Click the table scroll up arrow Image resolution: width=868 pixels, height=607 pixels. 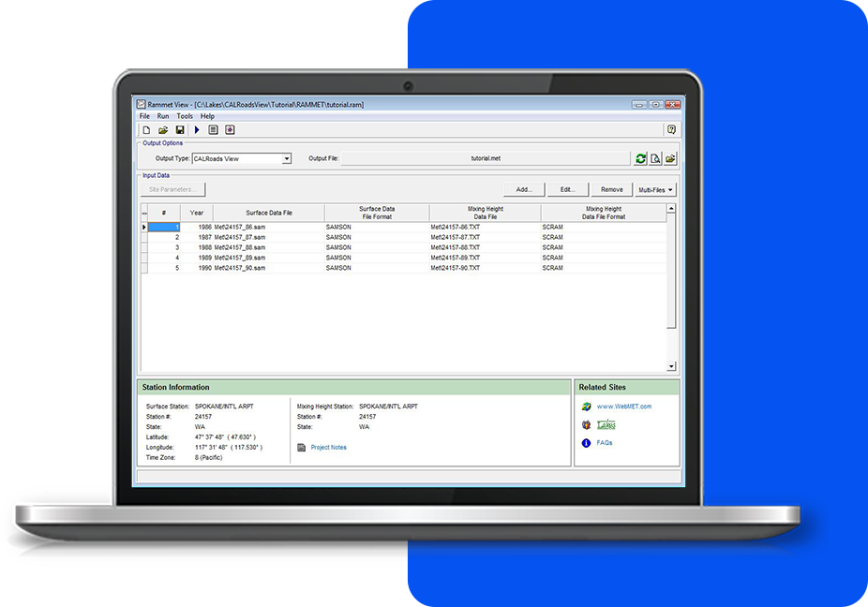[671, 209]
